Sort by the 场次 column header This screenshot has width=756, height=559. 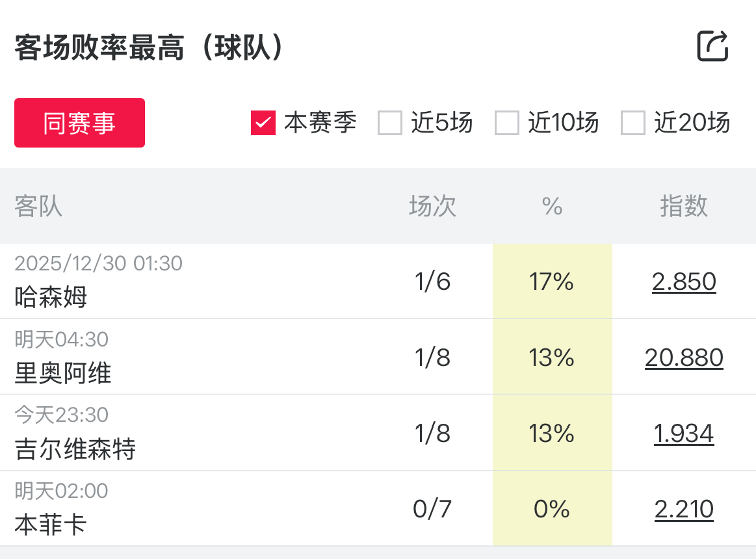(432, 207)
